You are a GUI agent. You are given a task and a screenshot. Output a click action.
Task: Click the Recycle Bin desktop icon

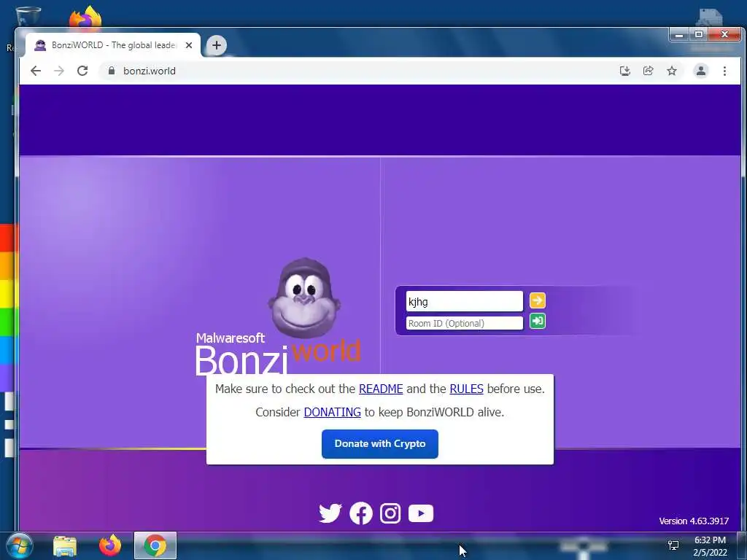pyautogui.click(x=28, y=15)
